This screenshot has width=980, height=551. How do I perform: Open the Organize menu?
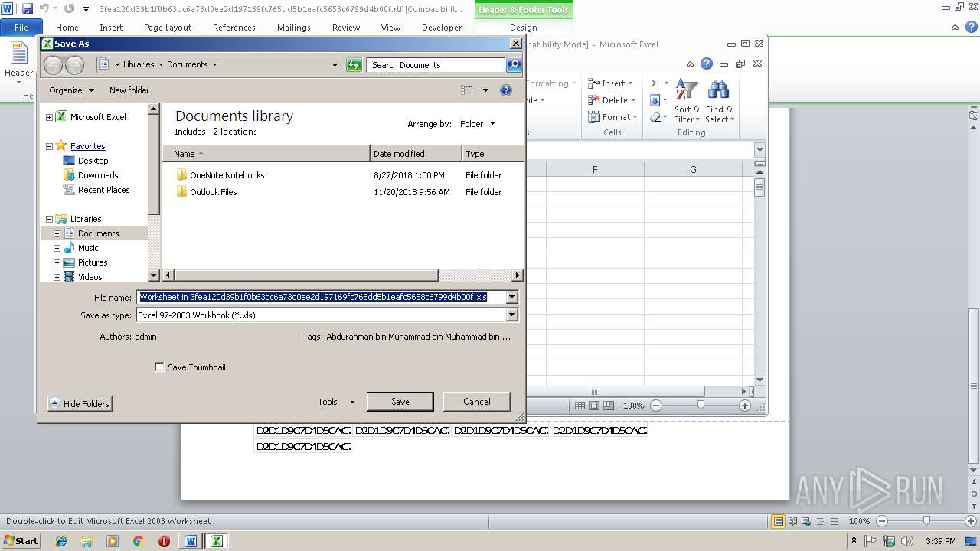(71, 90)
